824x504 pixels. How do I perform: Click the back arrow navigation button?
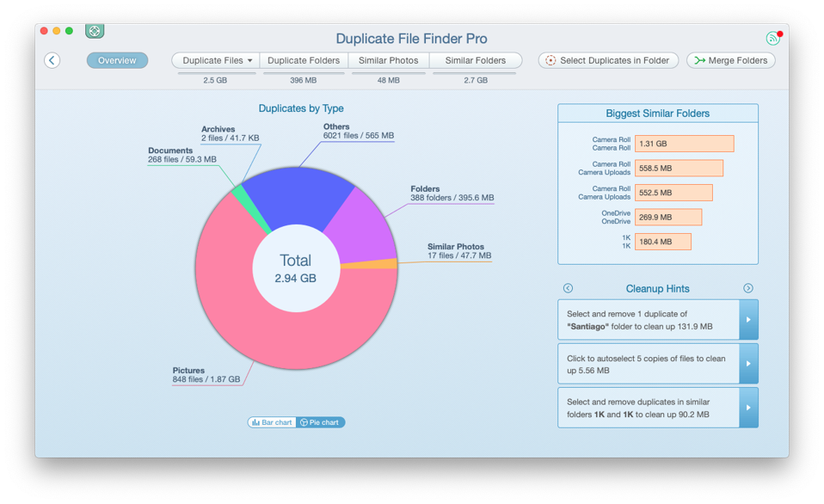tap(52, 60)
